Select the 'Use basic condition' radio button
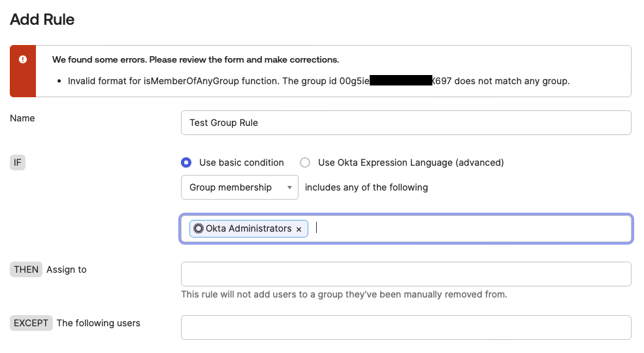 point(187,162)
